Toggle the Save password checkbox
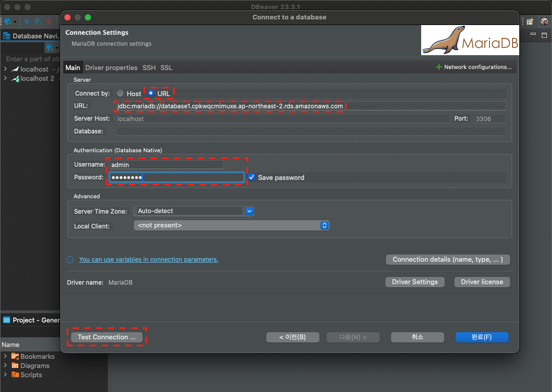 point(251,177)
